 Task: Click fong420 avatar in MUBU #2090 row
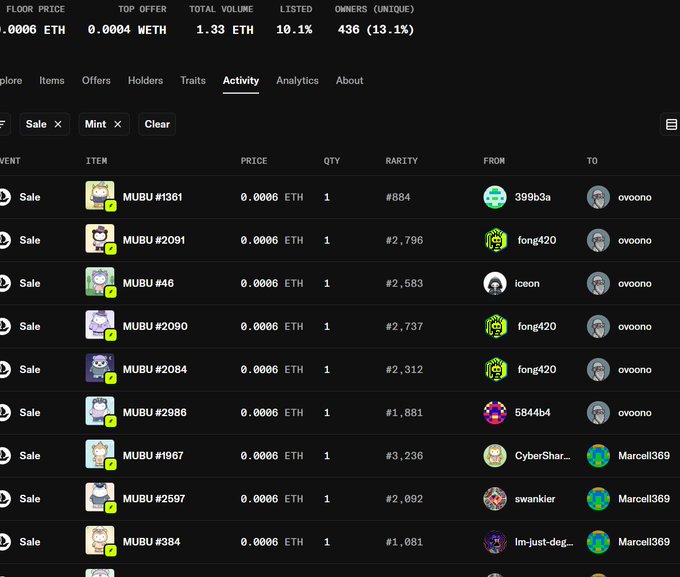[x=495, y=326]
